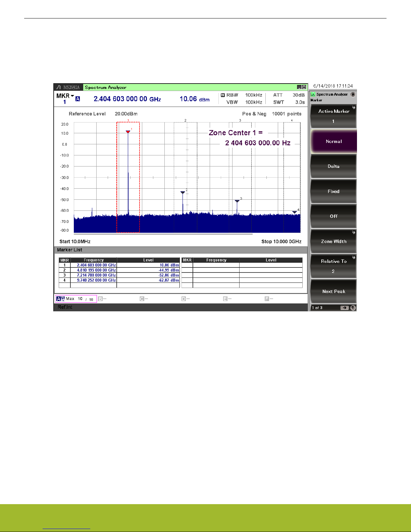Minimize the Spectrum Analyzer window
411x532 pixels.
click(299, 87)
